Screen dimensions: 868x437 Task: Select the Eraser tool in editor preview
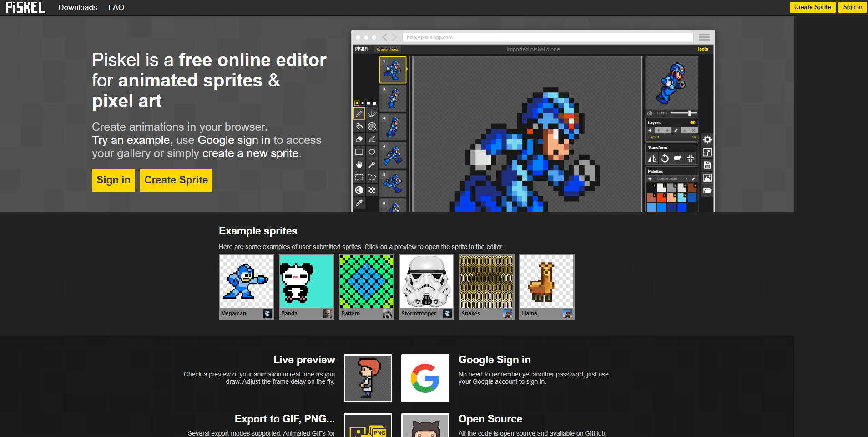pos(359,139)
